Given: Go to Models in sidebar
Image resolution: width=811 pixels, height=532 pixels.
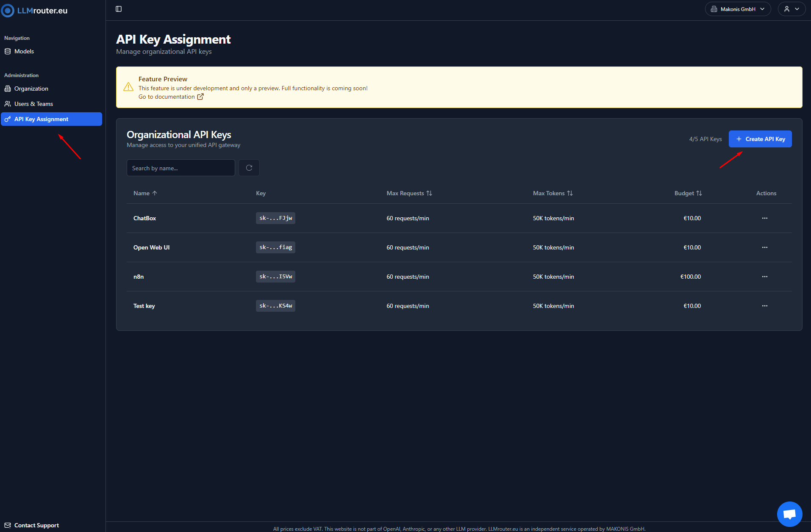Looking at the screenshot, I should (24, 51).
